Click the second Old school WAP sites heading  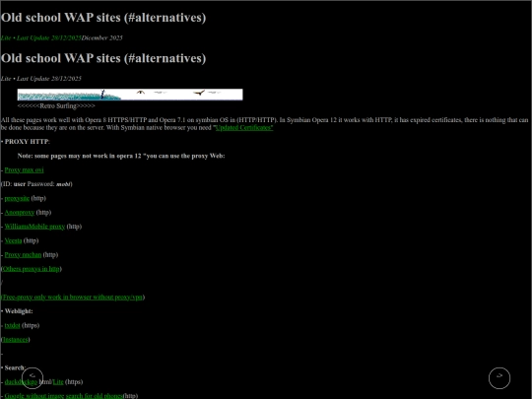pos(103,58)
